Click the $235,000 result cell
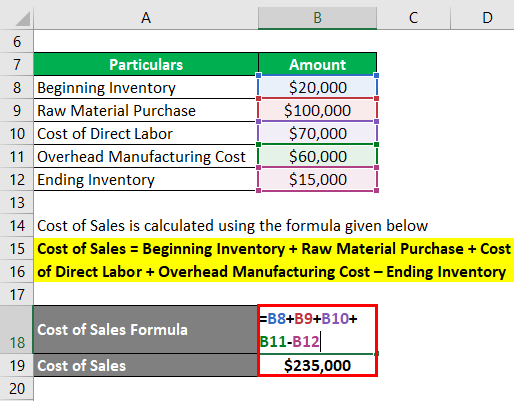The width and height of the screenshot is (514, 401). 317,366
